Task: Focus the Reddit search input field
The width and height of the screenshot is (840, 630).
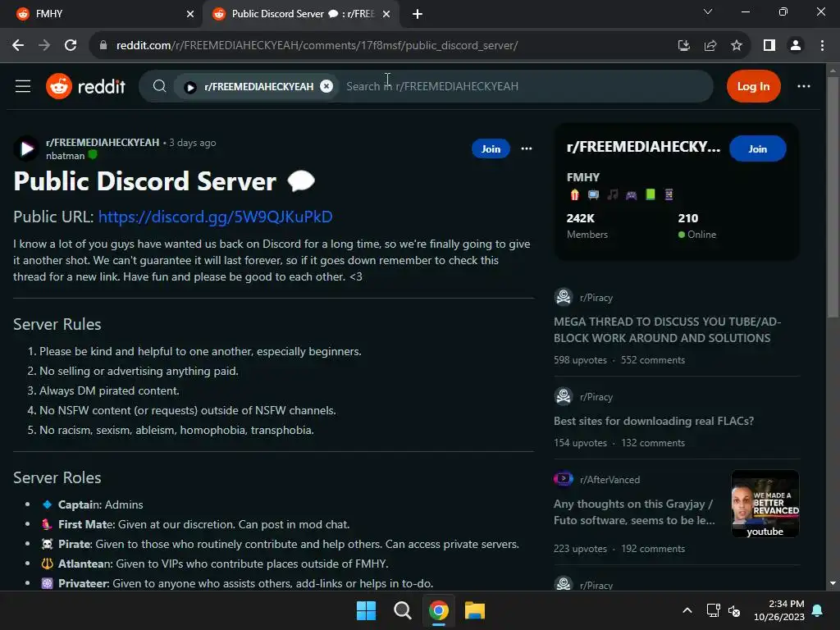Action: tap(525, 86)
